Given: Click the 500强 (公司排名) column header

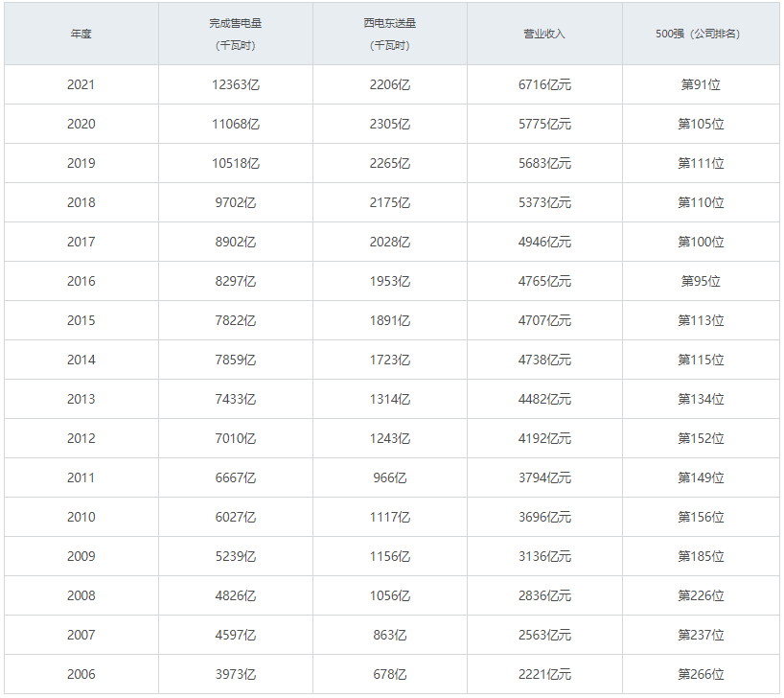Looking at the screenshot, I should point(701,34).
